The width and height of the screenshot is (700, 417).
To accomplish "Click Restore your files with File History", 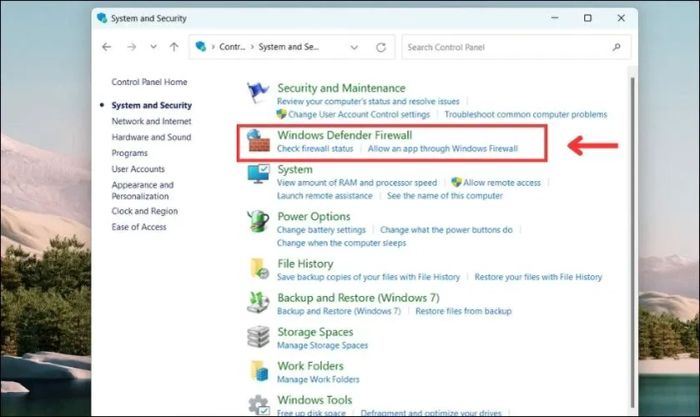I will pyautogui.click(x=538, y=277).
